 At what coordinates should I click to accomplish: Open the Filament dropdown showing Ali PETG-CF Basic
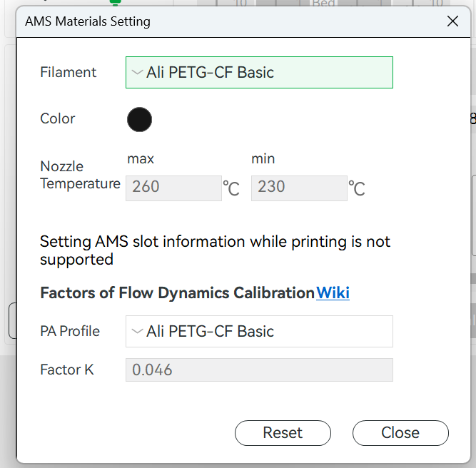(259, 73)
